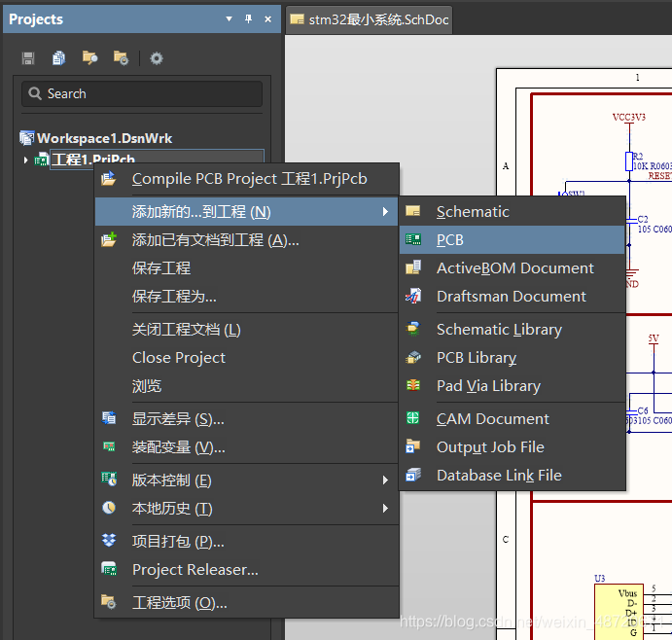Image resolution: width=672 pixels, height=640 pixels.
Task: Click the ActiveBOM Document icon
Action: (x=413, y=267)
